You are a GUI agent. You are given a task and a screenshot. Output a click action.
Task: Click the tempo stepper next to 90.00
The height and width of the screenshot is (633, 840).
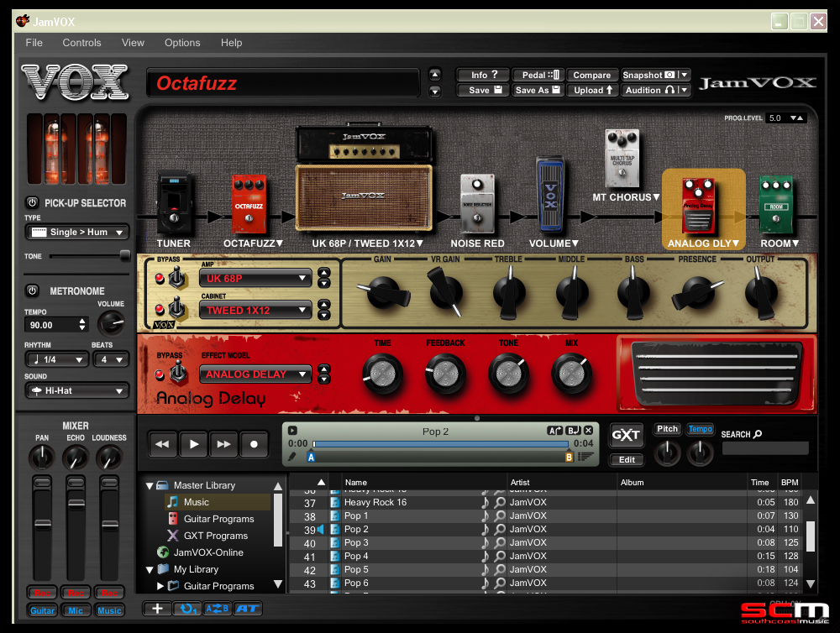pos(82,324)
